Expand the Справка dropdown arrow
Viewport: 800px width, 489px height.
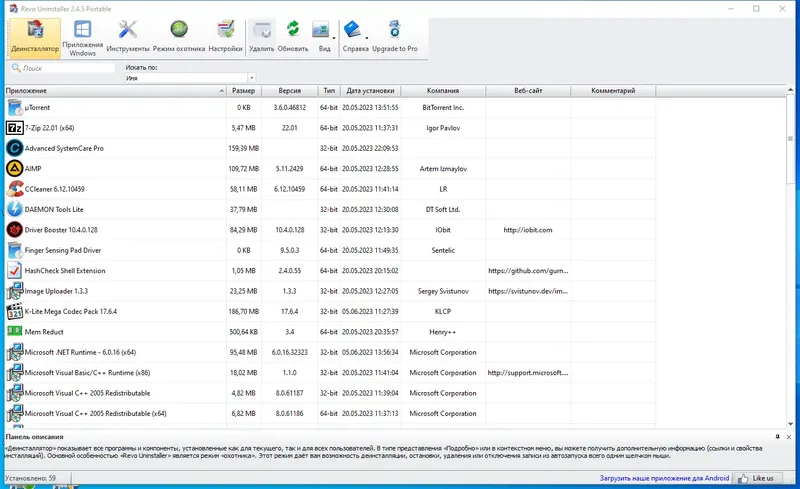[367, 38]
